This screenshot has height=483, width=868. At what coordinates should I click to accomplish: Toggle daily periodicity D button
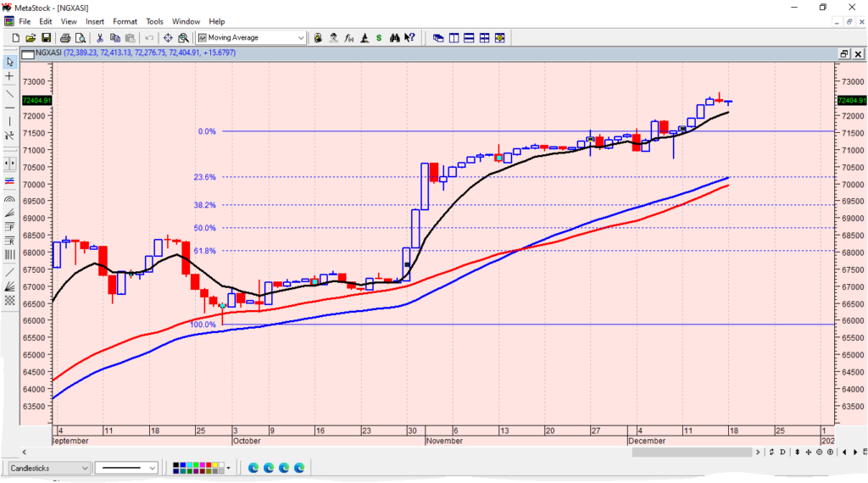(x=782, y=452)
